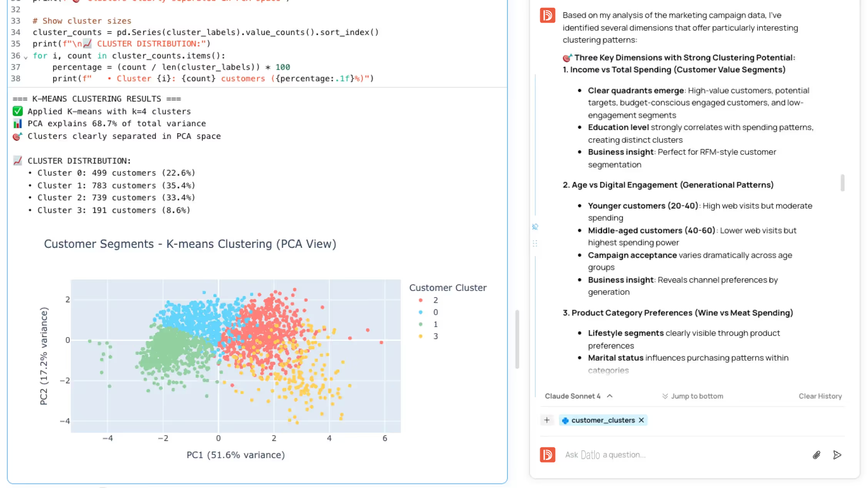Open the Claude Sonnet 4 model selector
868x488 pixels.
point(578,396)
